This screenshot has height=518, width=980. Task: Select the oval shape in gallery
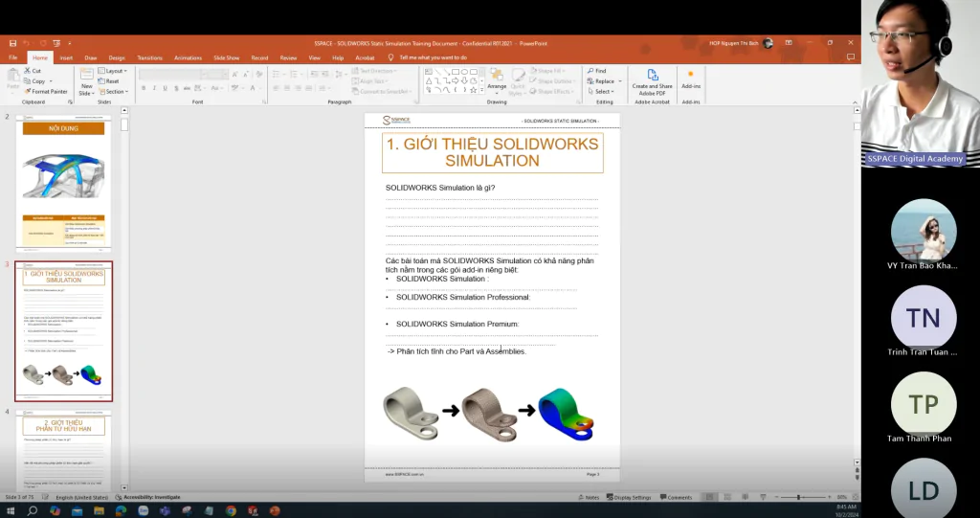tap(464, 72)
